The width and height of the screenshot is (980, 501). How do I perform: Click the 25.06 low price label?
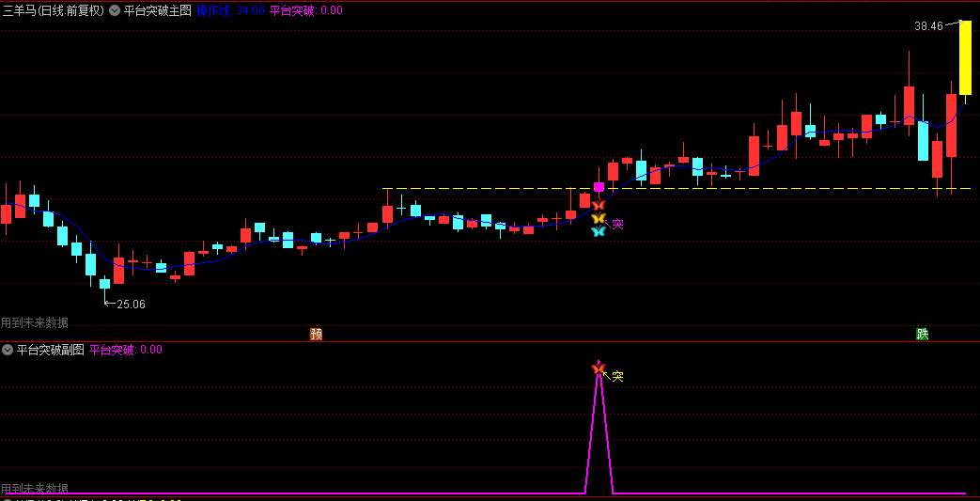[131, 305]
